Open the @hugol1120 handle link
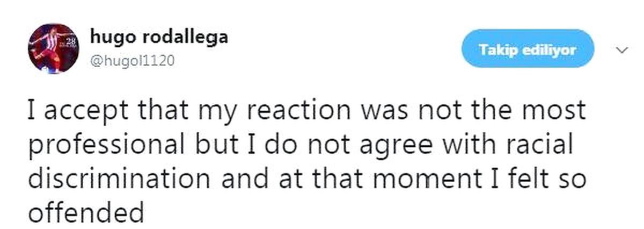644x229 pixels. pyautogui.click(x=133, y=61)
